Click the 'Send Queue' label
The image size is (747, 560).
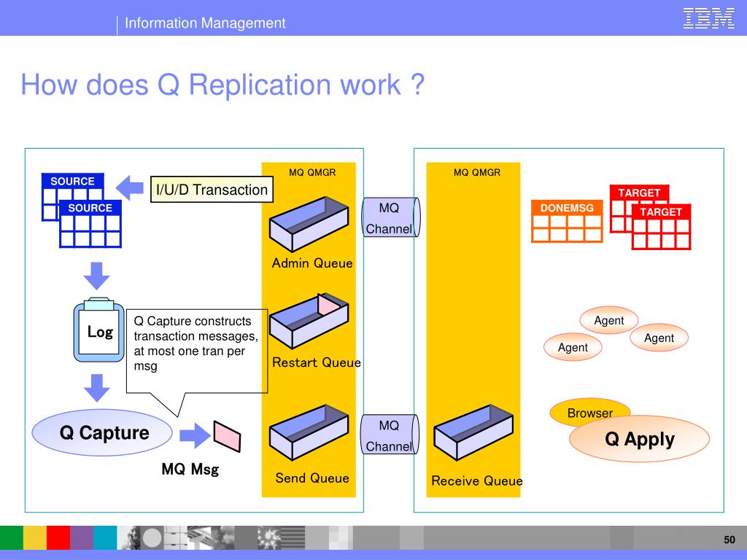tap(312, 478)
